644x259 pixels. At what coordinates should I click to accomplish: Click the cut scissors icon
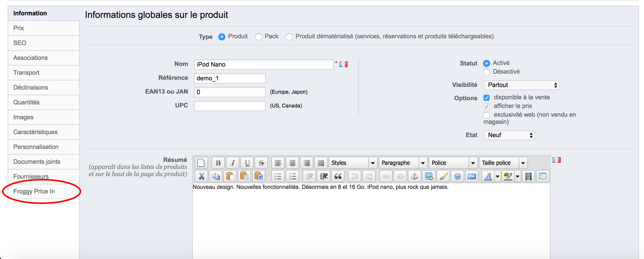[x=201, y=176]
